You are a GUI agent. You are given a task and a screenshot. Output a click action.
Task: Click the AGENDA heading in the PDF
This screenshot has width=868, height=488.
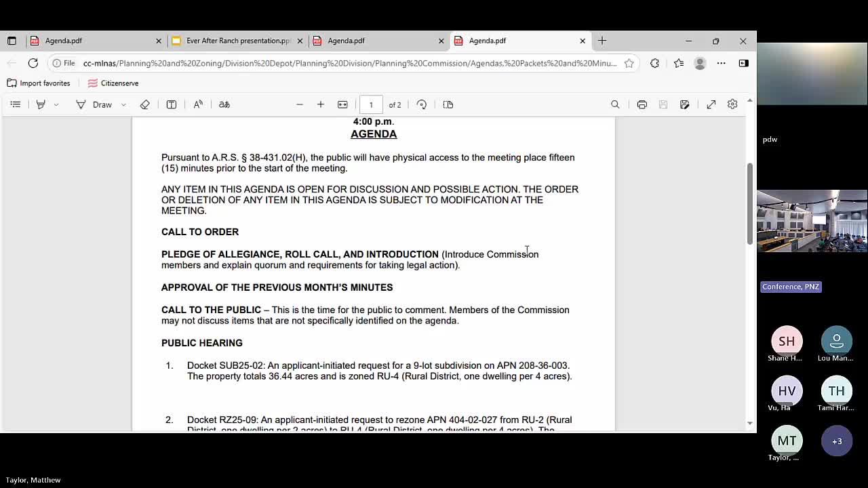coord(374,134)
